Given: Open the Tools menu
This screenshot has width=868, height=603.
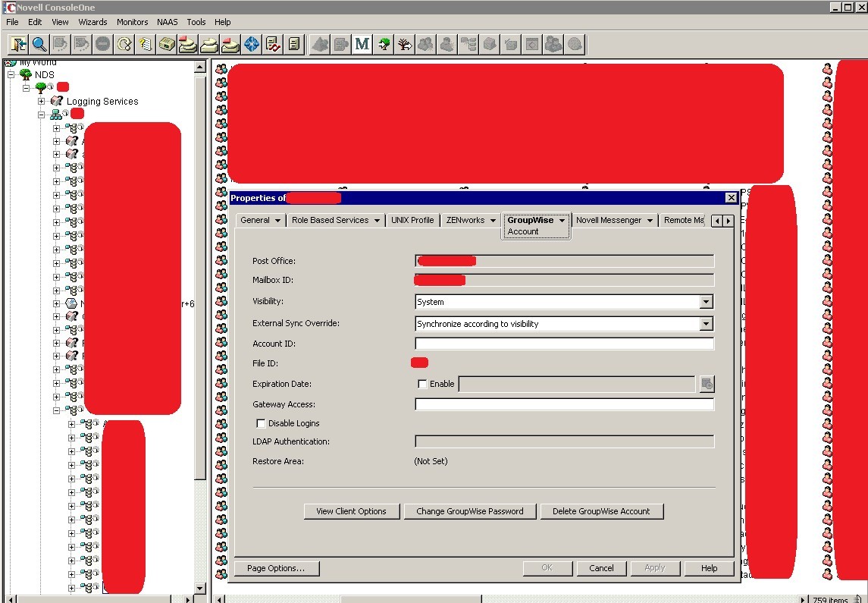Looking at the screenshot, I should click(196, 22).
